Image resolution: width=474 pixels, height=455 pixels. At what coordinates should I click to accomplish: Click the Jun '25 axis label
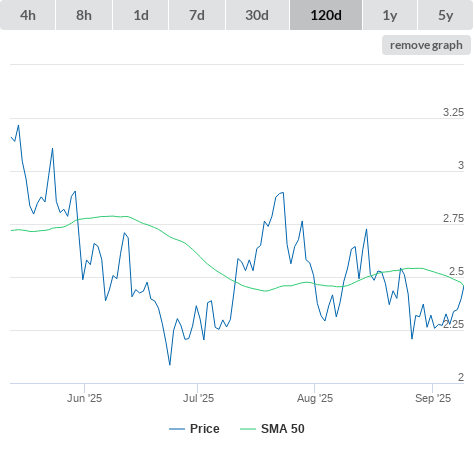(x=84, y=398)
